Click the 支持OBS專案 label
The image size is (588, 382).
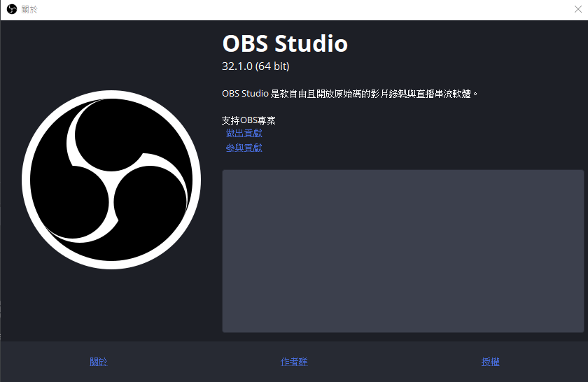[248, 120]
